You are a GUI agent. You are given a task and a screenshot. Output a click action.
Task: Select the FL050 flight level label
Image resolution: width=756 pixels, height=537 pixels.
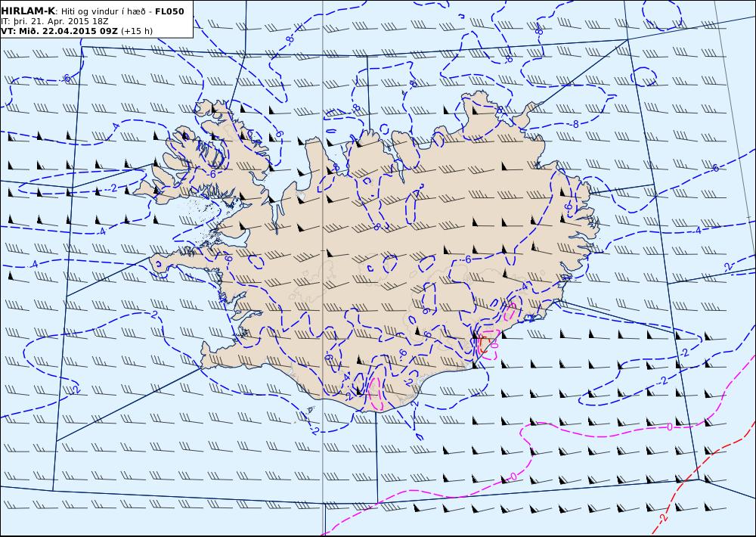[x=169, y=11]
